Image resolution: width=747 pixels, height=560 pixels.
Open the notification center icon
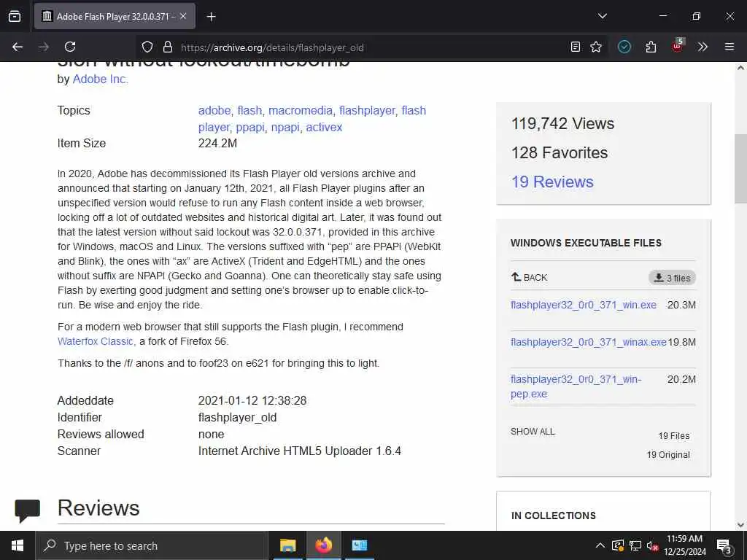click(x=724, y=546)
